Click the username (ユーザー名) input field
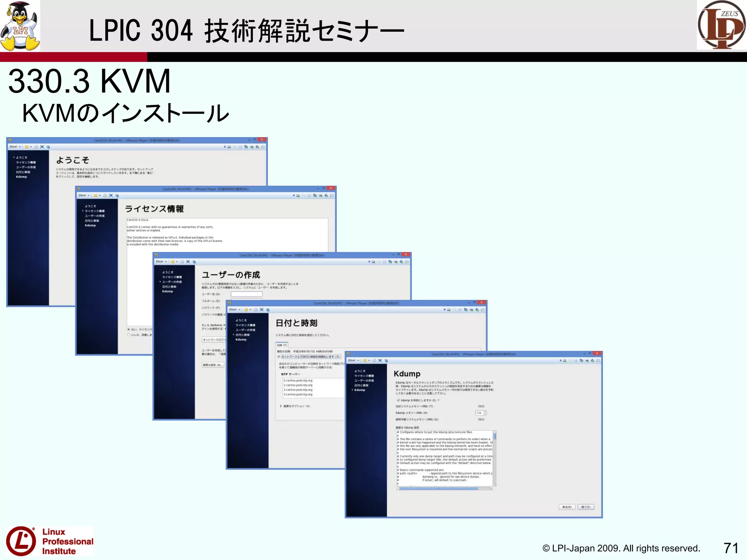Image resolution: width=747 pixels, height=560 pixels. coord(247,294)
